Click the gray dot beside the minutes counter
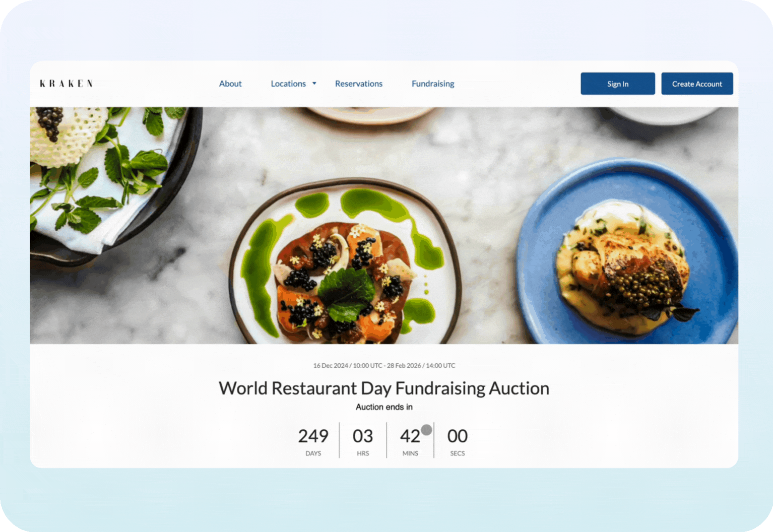 pyautogui.click(x=426, y=430)
